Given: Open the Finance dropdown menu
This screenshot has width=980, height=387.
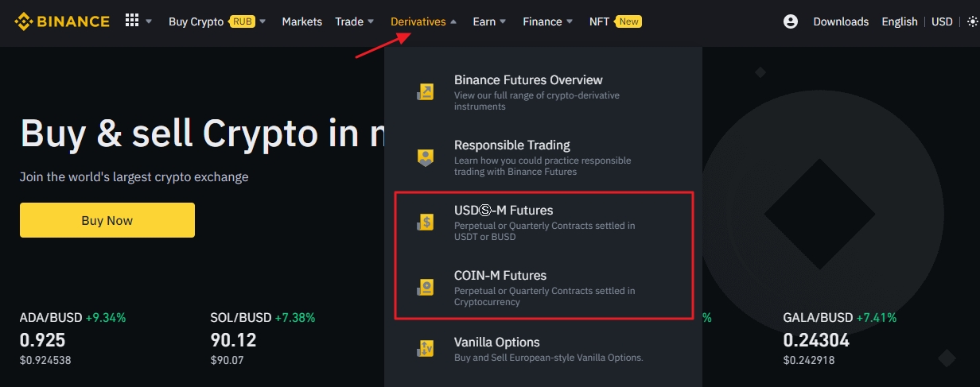Looking at the screenshot, I should tap(547, 21).
